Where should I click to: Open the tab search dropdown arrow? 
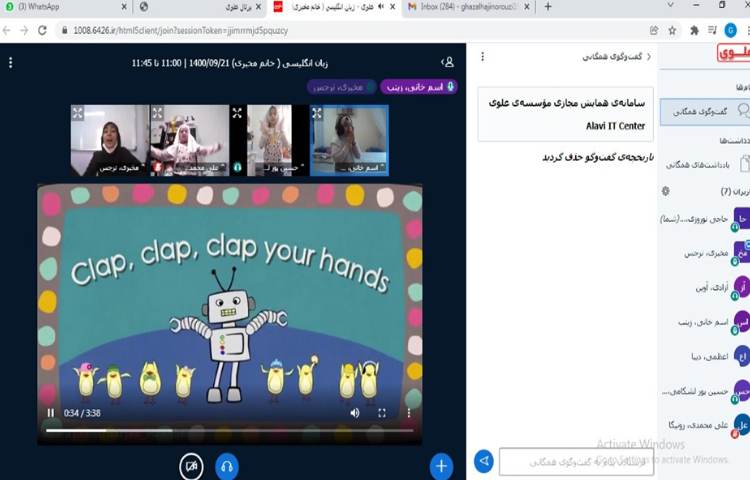pos(670,5)
